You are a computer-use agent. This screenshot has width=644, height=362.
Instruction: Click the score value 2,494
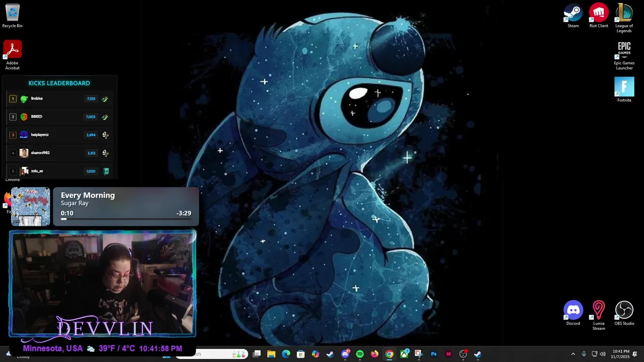click(91, 135)
